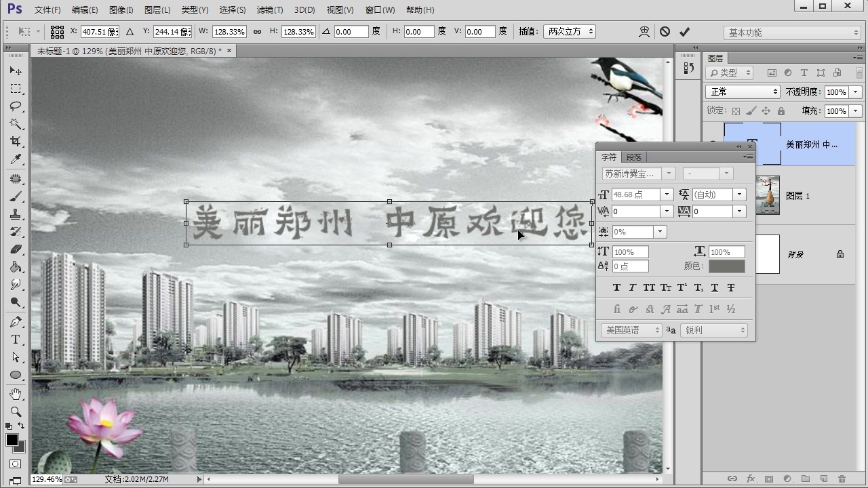
Task: Cancel the transform with the prohibit icon
Action: click(x=665, y=31)
